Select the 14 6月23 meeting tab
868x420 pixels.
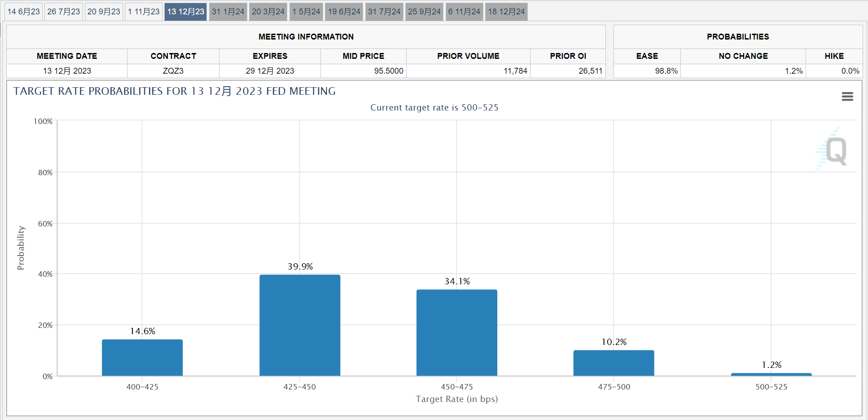click(x=24, y=12)
